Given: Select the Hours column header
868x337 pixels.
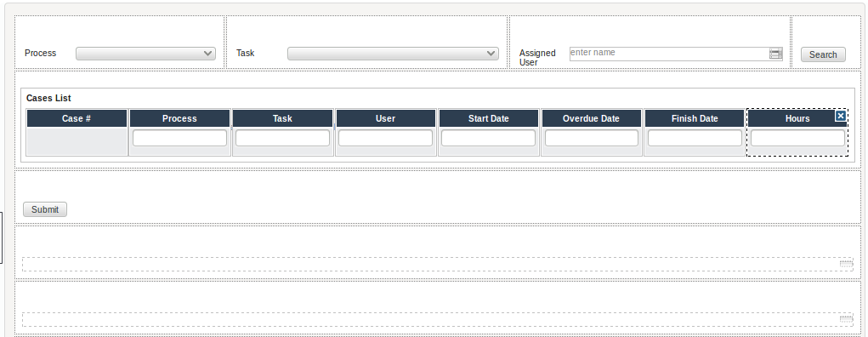Looking at the screenshot, I should point(797,118).
